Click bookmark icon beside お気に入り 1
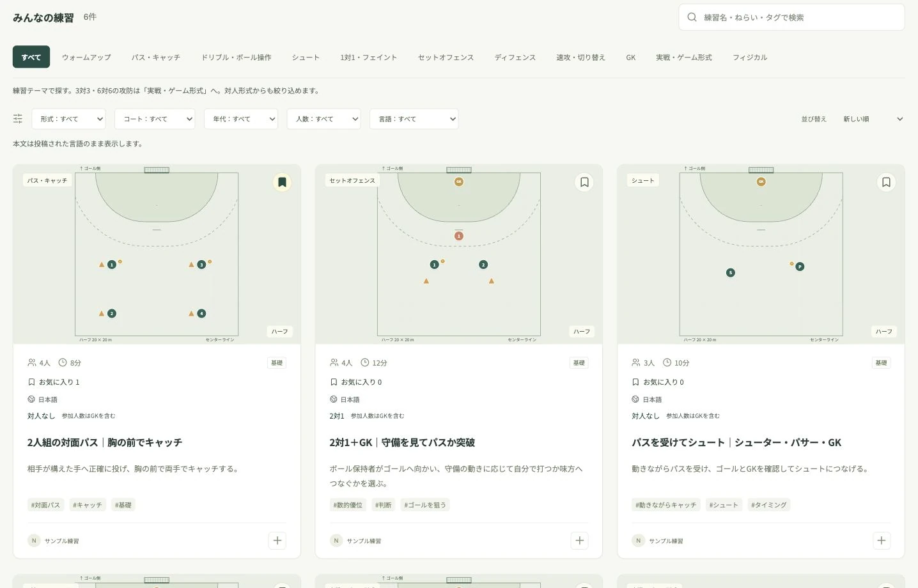The height and width of the screenshot is (588, 918). [31, 382]
